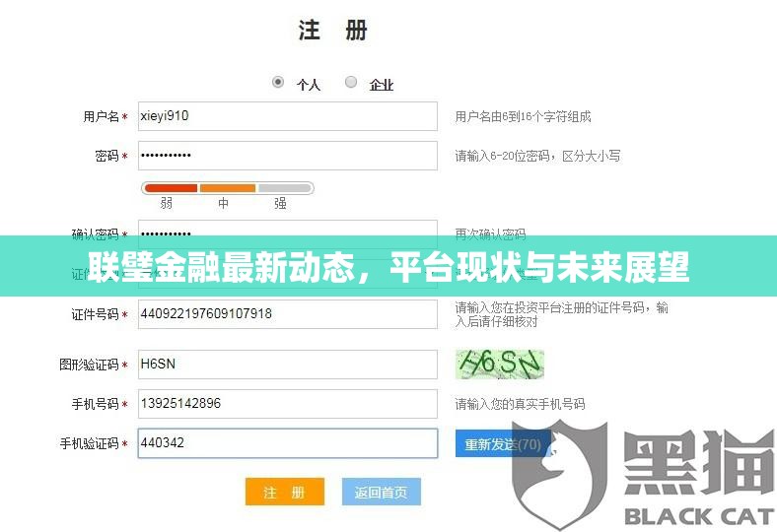Click the 弱 strength label
Image resolution: width=777 pixels, height=532 pixels.
pos(167,203)
